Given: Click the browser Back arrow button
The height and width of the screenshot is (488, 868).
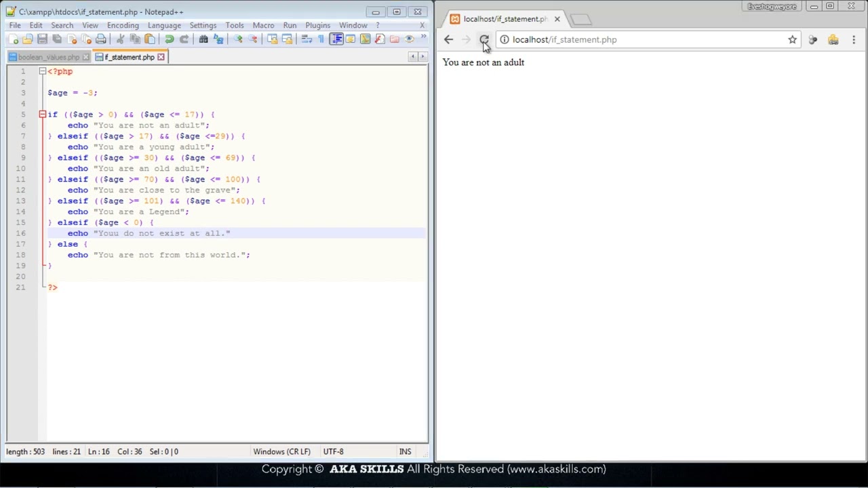Looking at the screenshot, I should [x=448, y=40].
